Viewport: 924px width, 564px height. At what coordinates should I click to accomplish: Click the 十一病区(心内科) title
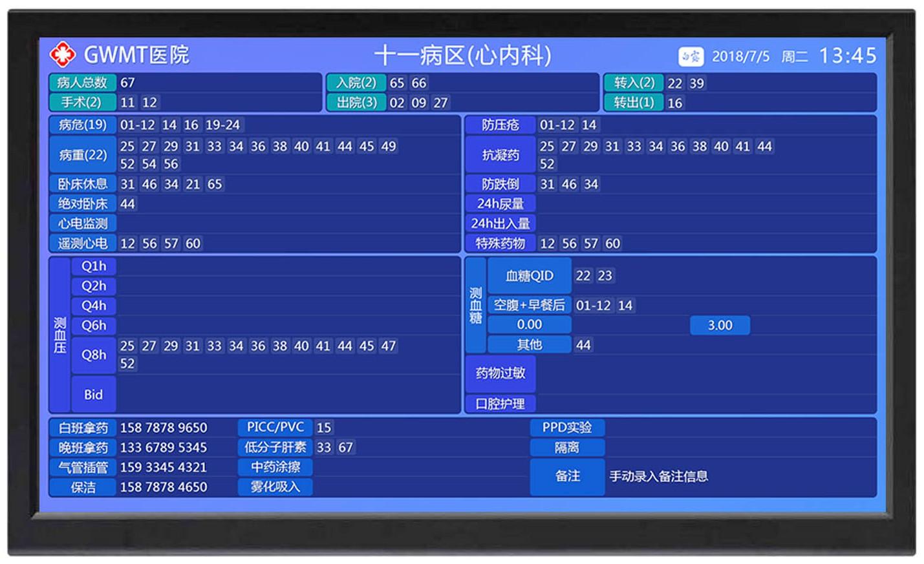pos(463,56)
